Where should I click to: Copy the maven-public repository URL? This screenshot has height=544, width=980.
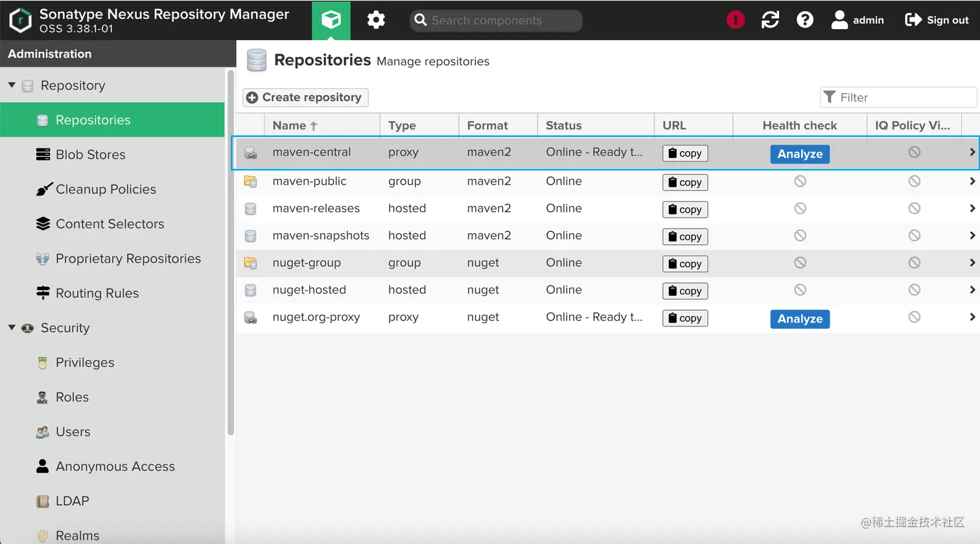pyautogui.click(x=685, y=183)
